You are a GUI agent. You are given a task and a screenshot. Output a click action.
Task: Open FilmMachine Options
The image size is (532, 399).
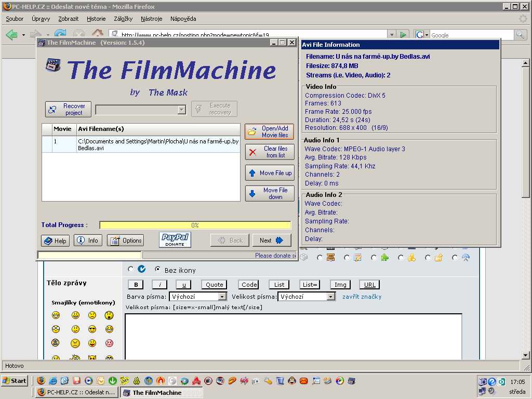tap(125, 241)
